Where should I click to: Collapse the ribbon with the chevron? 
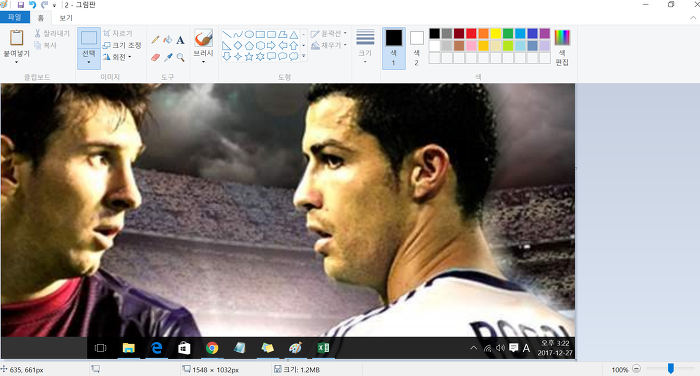[x=693, y=18]
